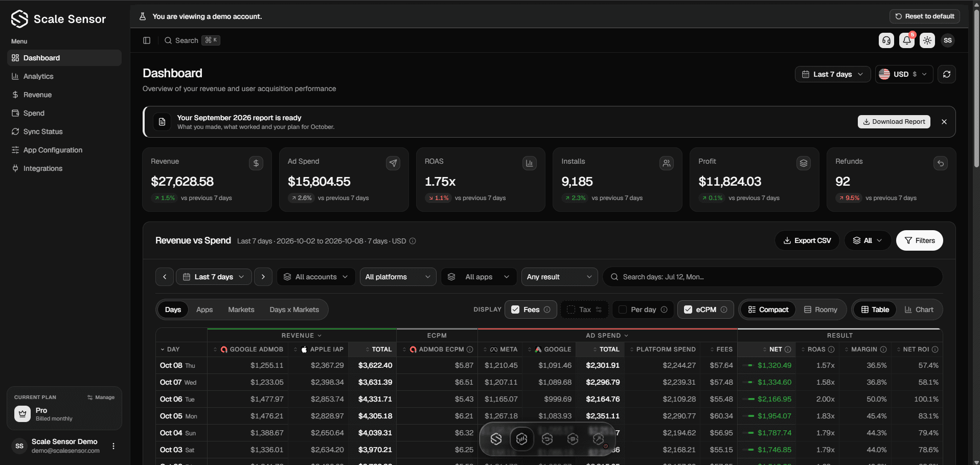
Task: Click the ROAS card chart icon
Action: click(x=530, y=163)
